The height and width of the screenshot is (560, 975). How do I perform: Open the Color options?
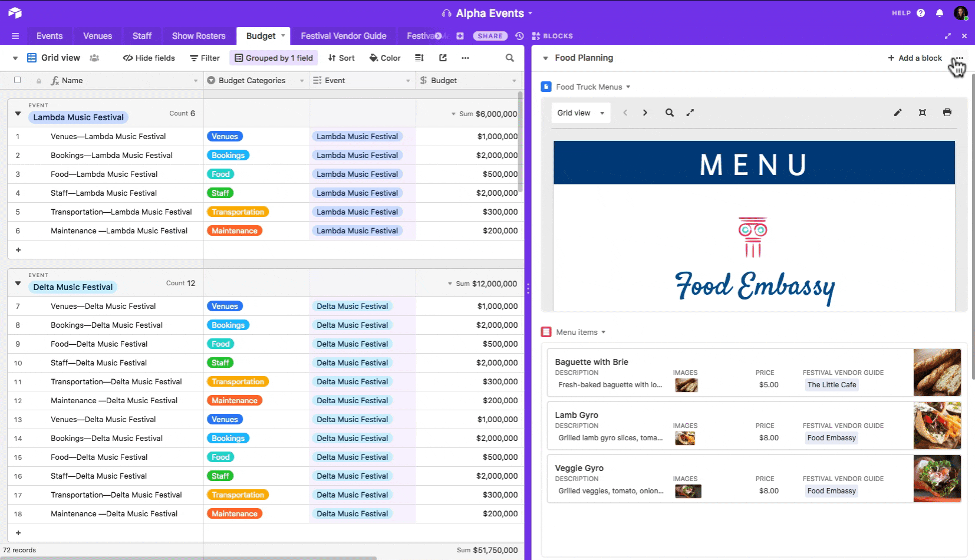point(385,58)
